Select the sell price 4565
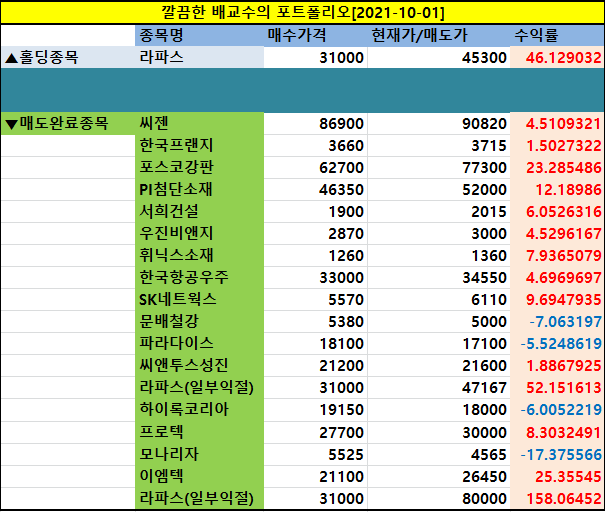The width and height of the screenshot is (605, 512). [x=439, y=454]
